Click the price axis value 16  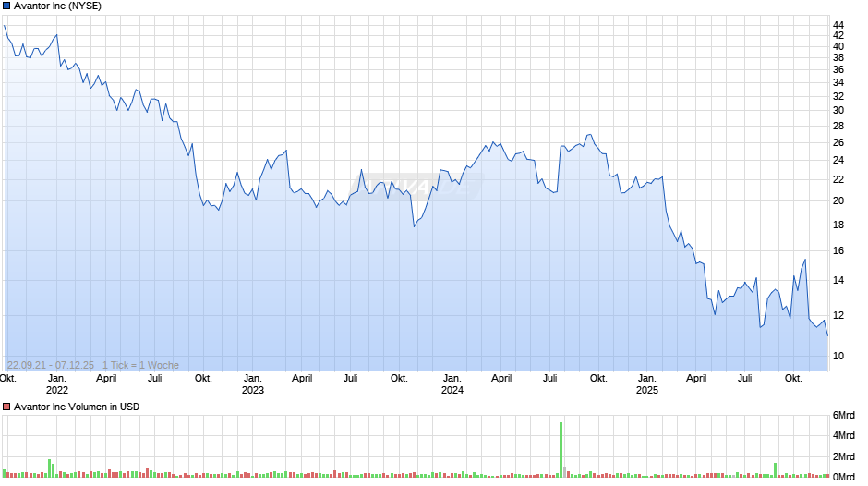838,250
